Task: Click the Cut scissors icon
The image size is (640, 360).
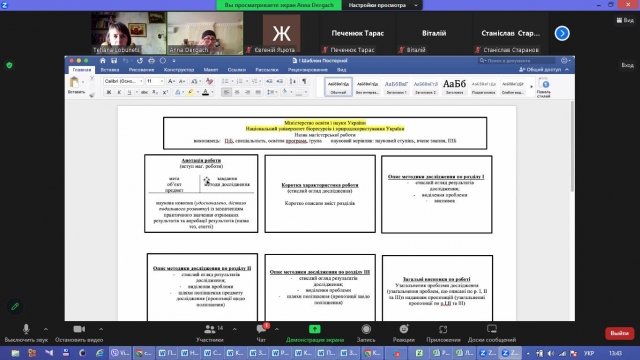Action: 92,78
